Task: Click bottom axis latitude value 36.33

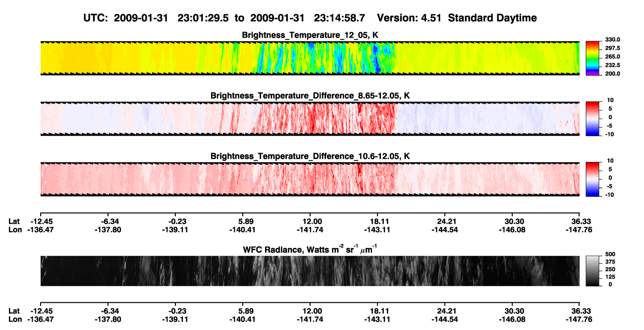Action: [x=580, y=311]
